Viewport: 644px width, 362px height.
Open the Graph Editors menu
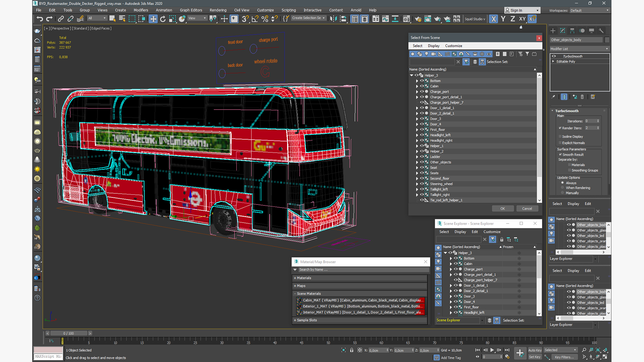pyautogui.click(x=191, y=10)
